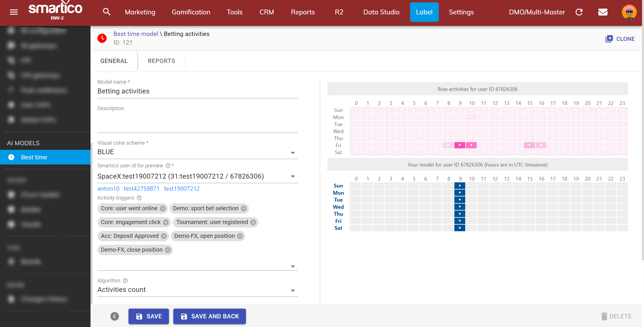Open the user avatar profile menu
The height and width of the screenshot is (327, 644).
(x=629, y=12)
